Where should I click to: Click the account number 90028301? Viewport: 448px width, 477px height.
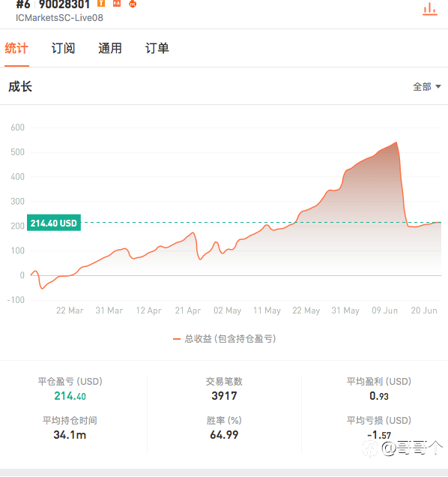(64, 4)
